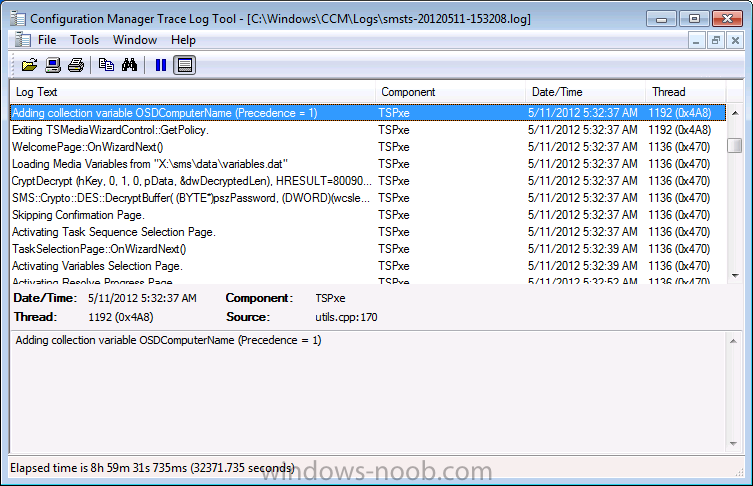This screenshot has width=753, height=486.
Task: Close the Trace Log Tool window
Action: pyautogui.click(x=728, y=19)
